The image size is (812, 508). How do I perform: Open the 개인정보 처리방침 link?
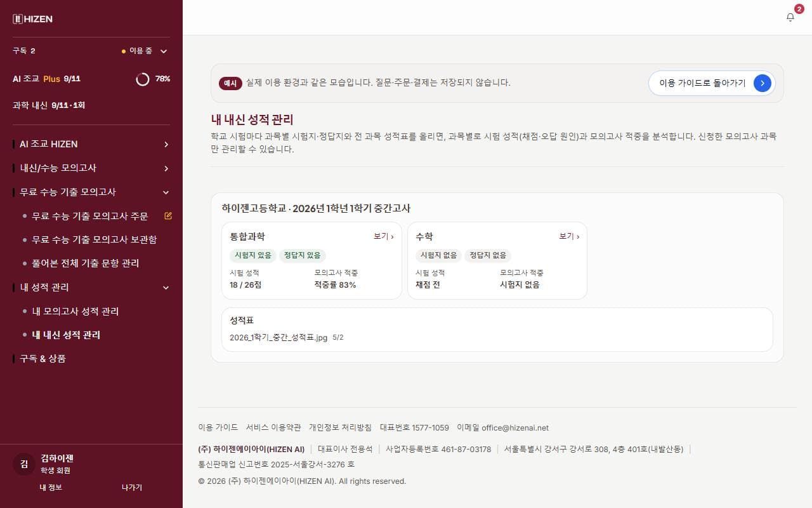(340, 428)
